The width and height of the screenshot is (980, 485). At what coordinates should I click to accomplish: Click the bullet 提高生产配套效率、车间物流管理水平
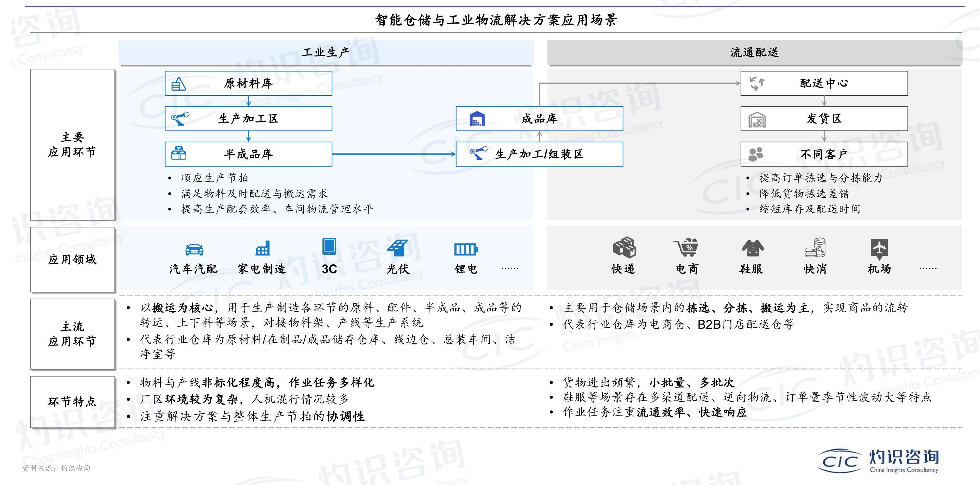[x=277, y=209]
